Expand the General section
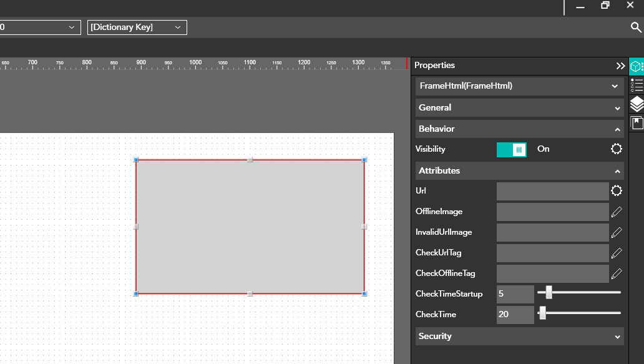The width and height of the screenshot is (644, 364). tap(519, 107)
